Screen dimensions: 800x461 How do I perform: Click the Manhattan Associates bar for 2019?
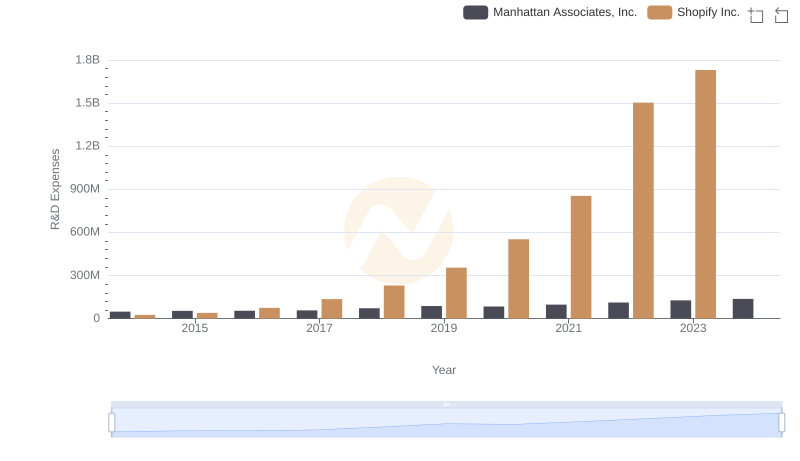coord(432,313)
